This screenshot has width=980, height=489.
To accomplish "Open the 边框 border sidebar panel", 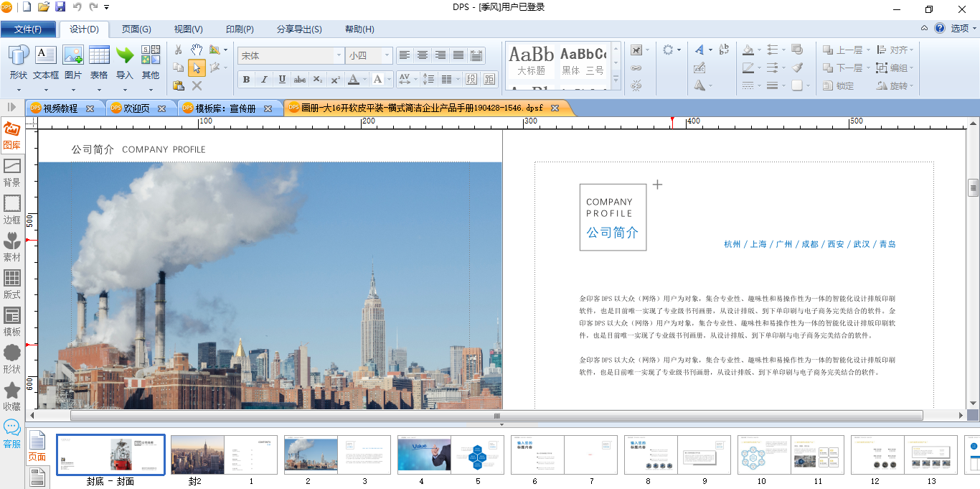I will 12,211.
